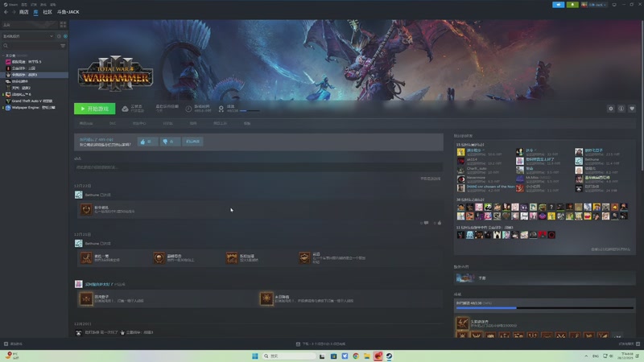
Task: Open game settings gear icon
Action: 611,109
